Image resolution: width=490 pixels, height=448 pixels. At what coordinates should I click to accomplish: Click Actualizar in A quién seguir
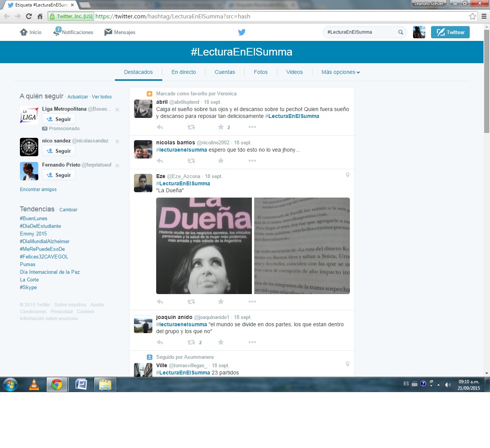(x=78, y=97)
